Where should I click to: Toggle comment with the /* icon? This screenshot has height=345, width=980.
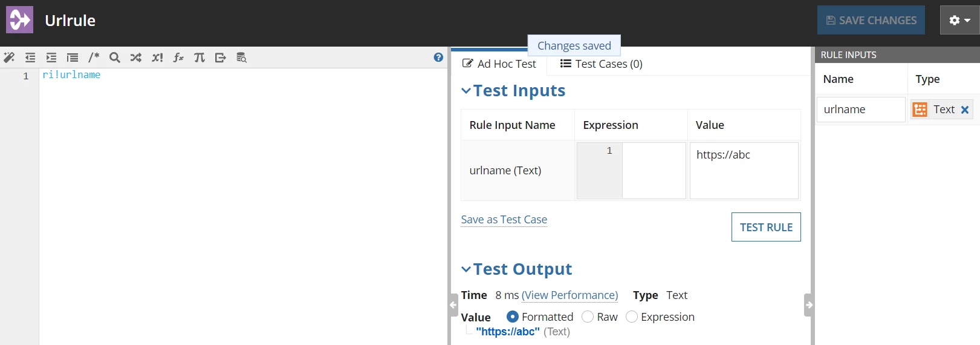(94, 57)
